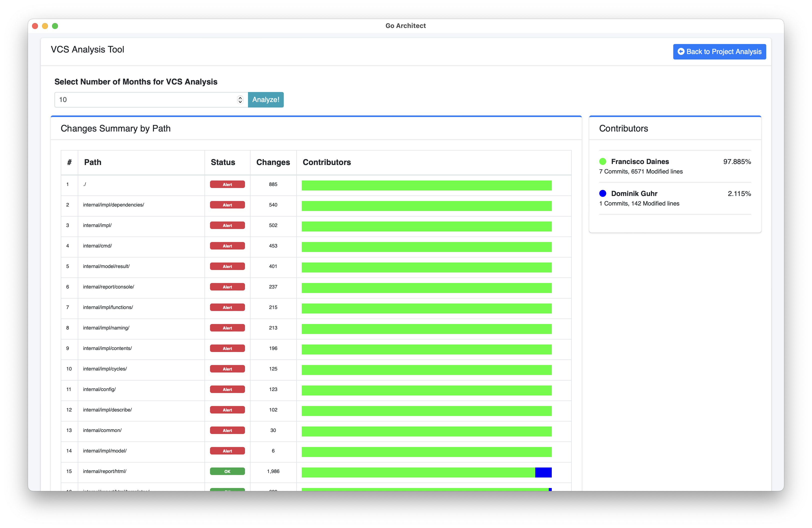Click the Alert icon for internal/impl/cycles/
812x528 pixels.
(227, 368)
